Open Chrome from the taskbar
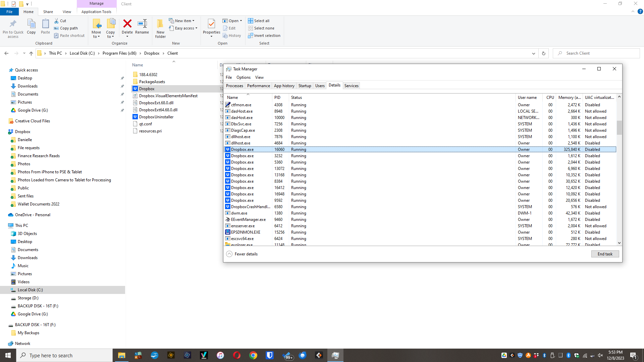644x362 pixels. coord(253,355)
